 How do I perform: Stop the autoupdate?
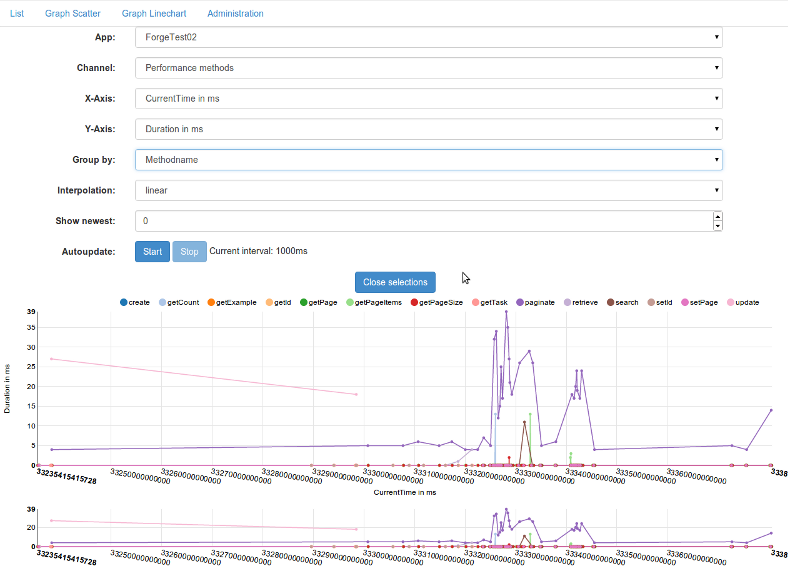point(189,252)
